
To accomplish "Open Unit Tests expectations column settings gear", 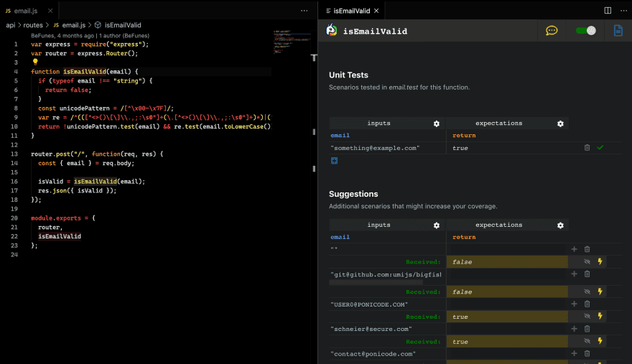I will pyautogui.click(x=560, y=123).
